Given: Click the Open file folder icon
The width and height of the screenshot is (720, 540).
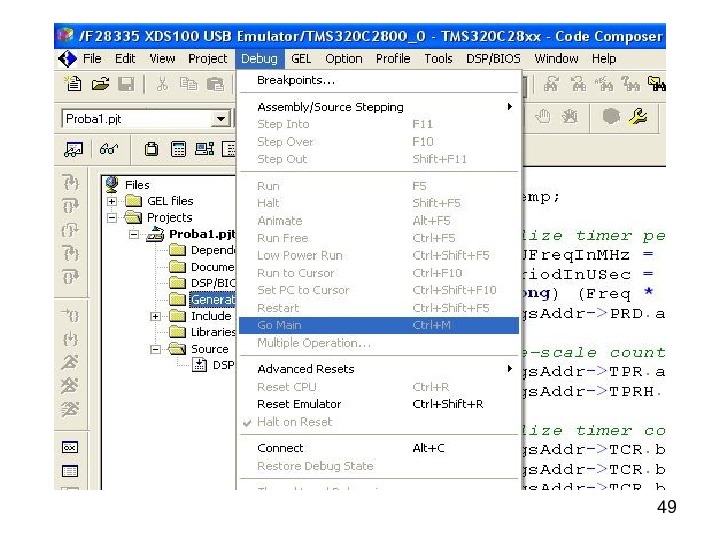Looking at the screenshot, I should pyautogui.click(x=100, y=84).
